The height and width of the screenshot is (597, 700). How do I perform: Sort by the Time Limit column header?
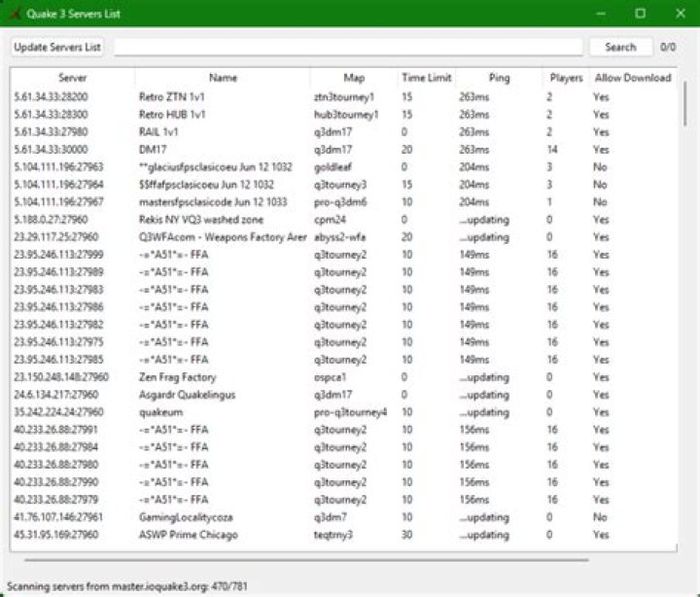click(x=426, y=78)
